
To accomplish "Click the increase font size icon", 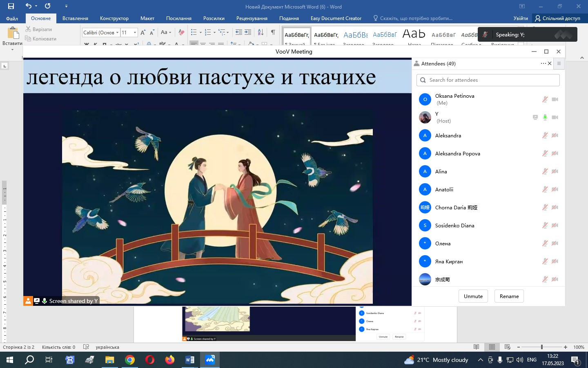I will click(143, 32).
